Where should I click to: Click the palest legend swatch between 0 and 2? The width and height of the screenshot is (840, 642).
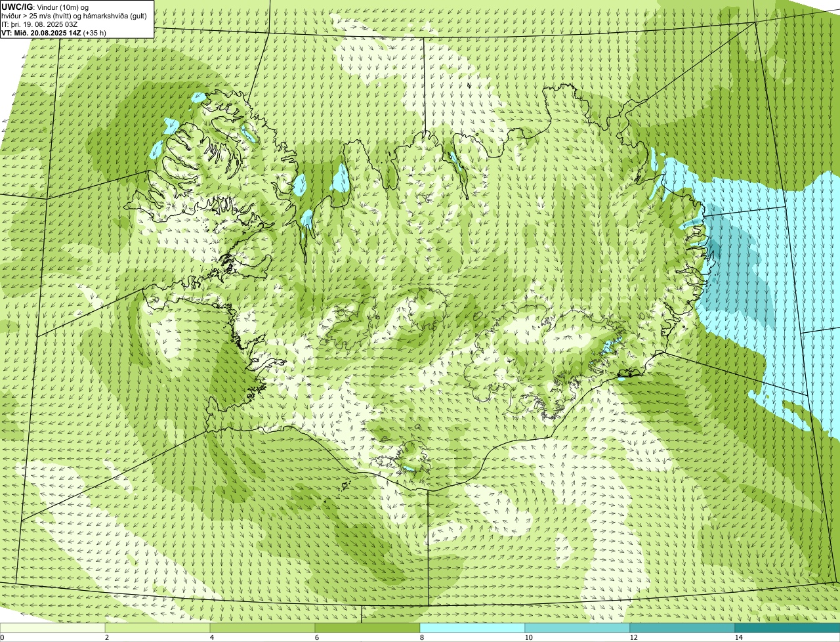tap(52, 628)
